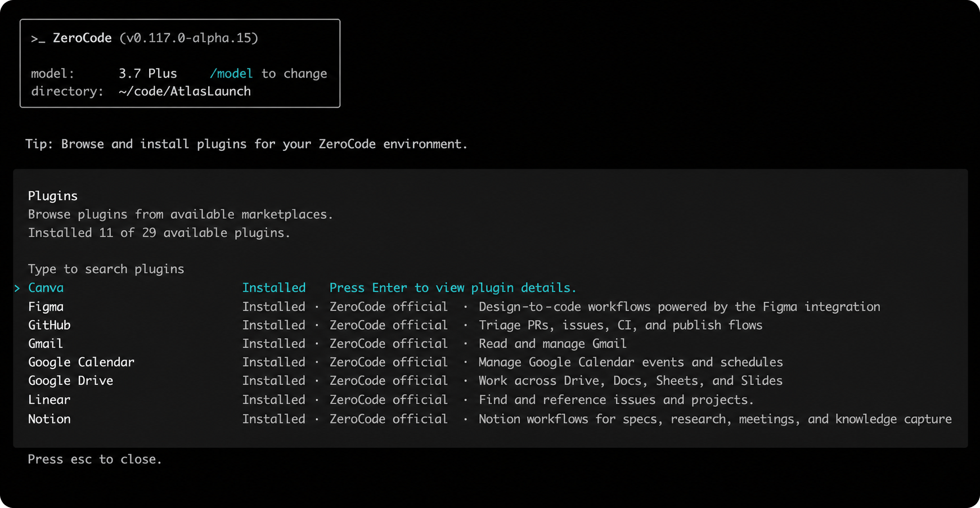Click 'ZeroCode official' on the Figma row
This screenshot has height=508, width=980.
coord(389,307)
